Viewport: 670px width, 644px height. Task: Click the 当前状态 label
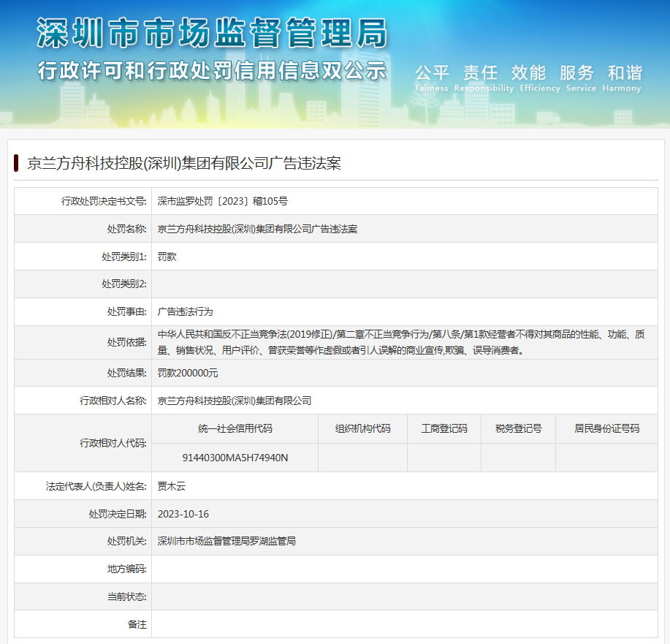coord(127,596)
